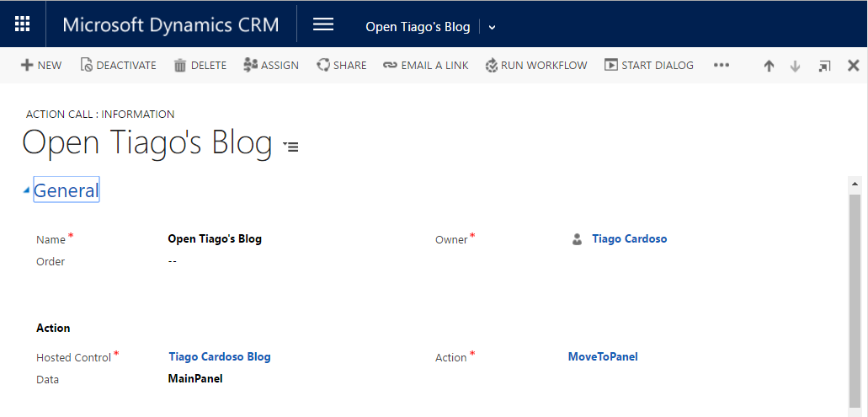Go to previous record up arrow

pyautogui.click(x=769, y=66)
